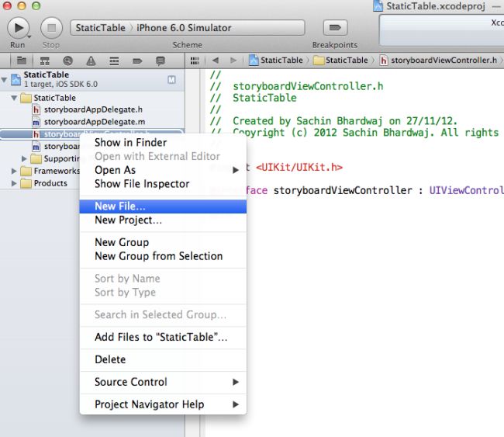
Task: Open the Breakpoint navigator icon
Action: [x=137, y=61]
